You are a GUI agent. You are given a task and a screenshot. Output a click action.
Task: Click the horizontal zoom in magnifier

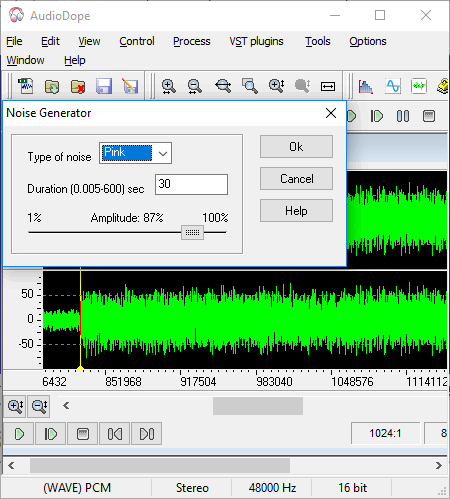tap(169, 86)
